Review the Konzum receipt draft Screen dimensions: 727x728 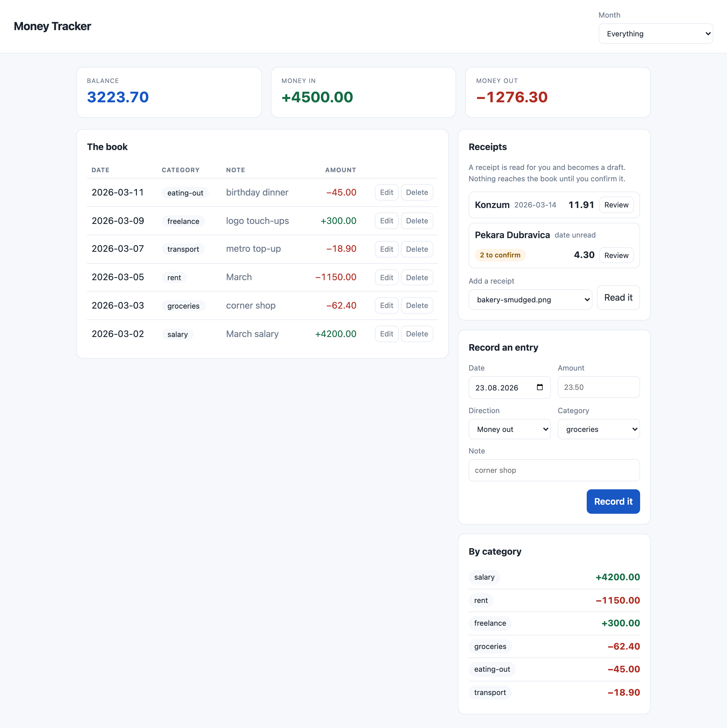(x=616, y=205)
